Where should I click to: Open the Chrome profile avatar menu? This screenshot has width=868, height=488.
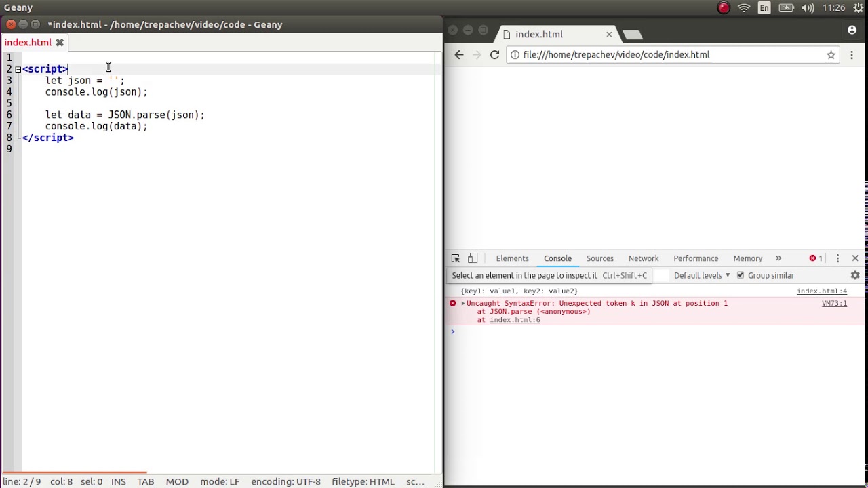click(x=852, y=30)
